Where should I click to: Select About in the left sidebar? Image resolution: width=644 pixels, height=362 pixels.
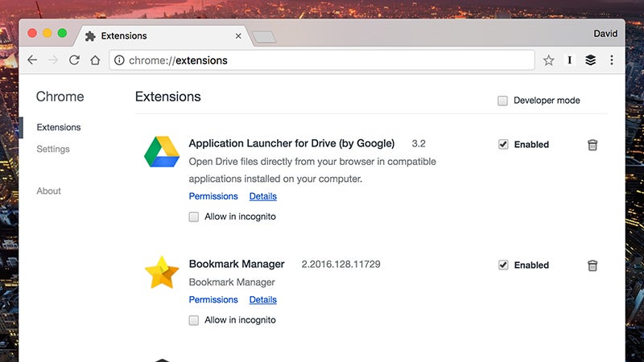[48, 191]
